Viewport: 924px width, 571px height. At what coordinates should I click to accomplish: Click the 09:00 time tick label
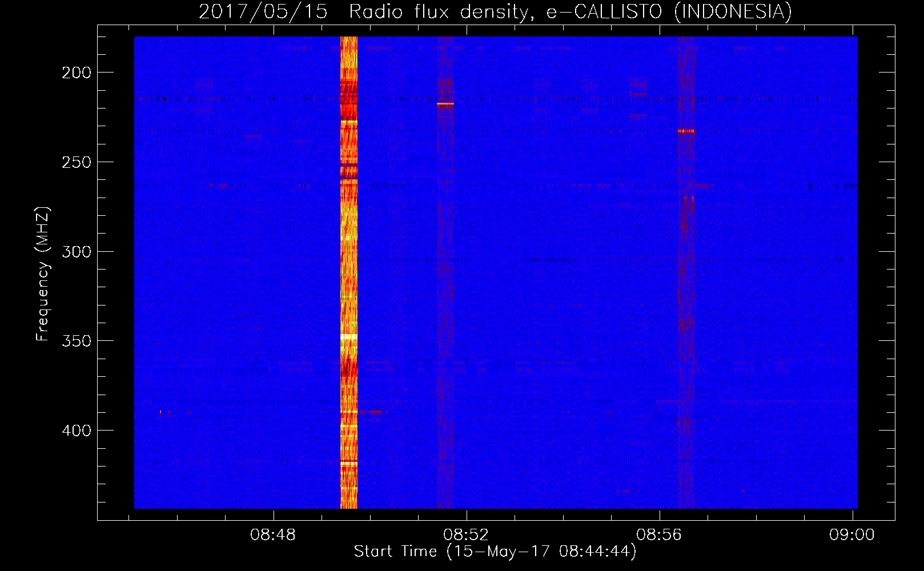[x=852, y=535]
